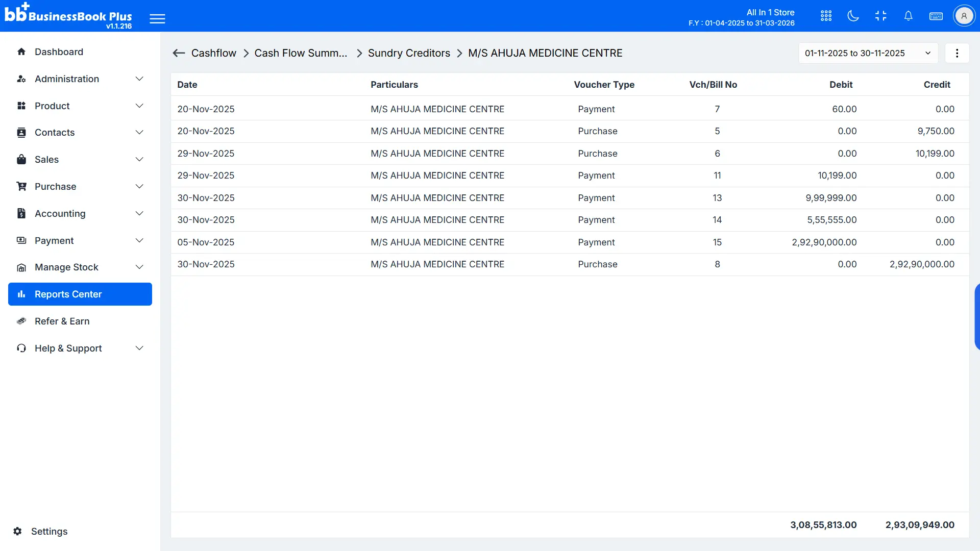Expand the Administration section
980x551 pixels.
tap(80, 79)
